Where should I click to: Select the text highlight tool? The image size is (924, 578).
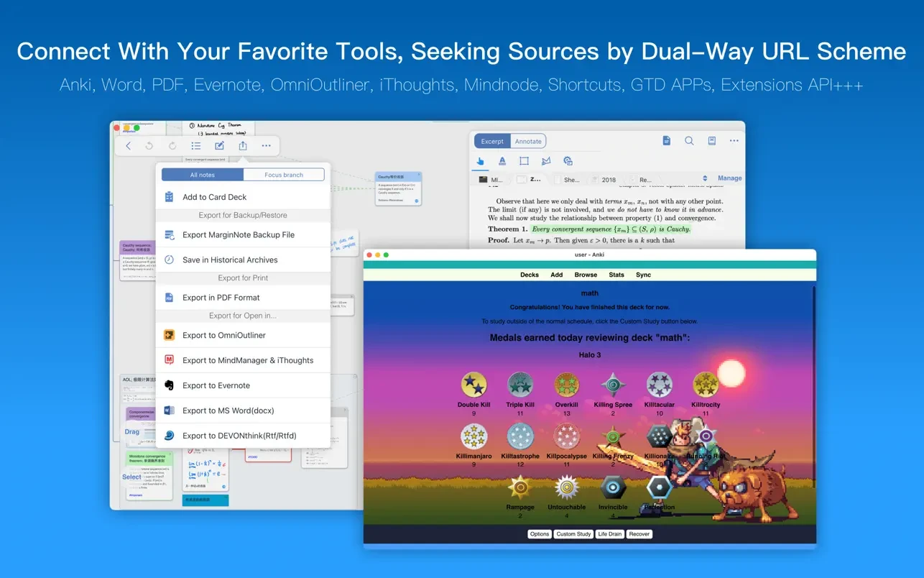pyautogui.click(x=502, y=161)
